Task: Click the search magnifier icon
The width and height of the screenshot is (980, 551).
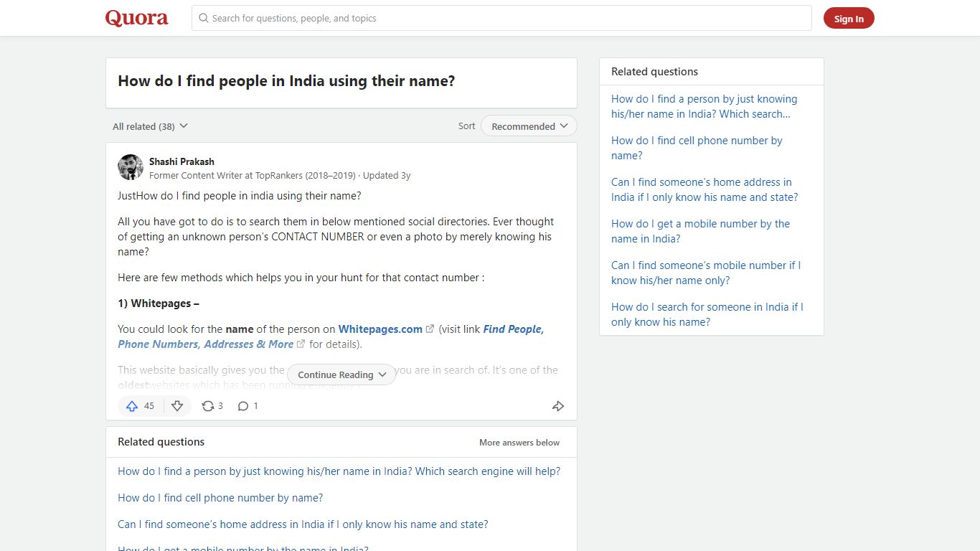Action: 204,18
